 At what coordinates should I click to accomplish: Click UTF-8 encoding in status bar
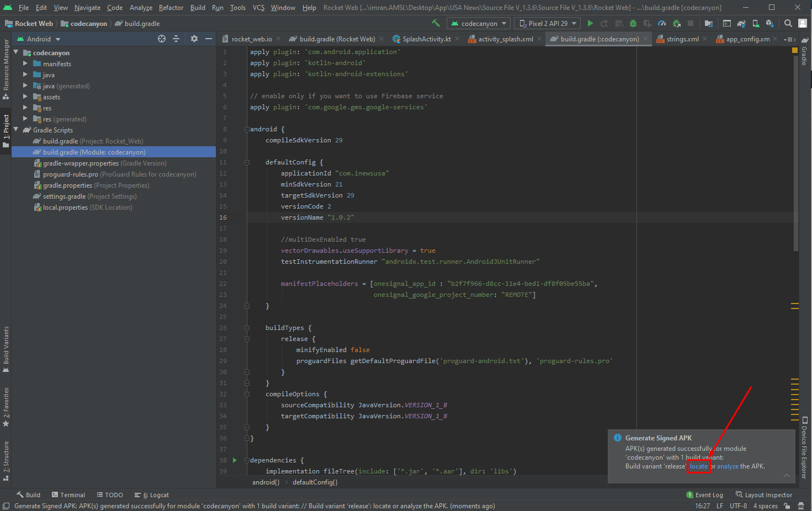coord(738,505)
